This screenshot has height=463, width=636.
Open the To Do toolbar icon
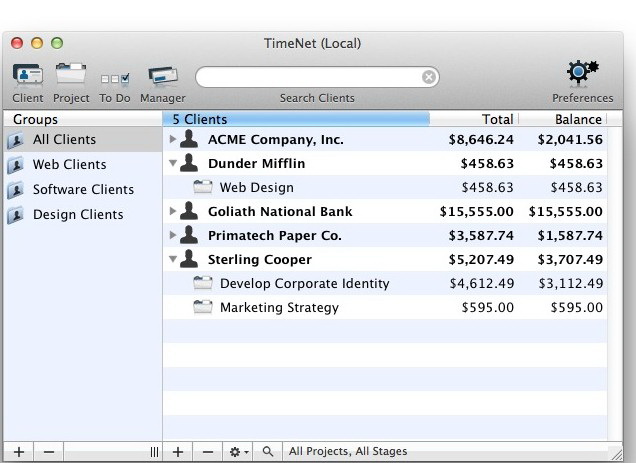(x=115, y=78)
